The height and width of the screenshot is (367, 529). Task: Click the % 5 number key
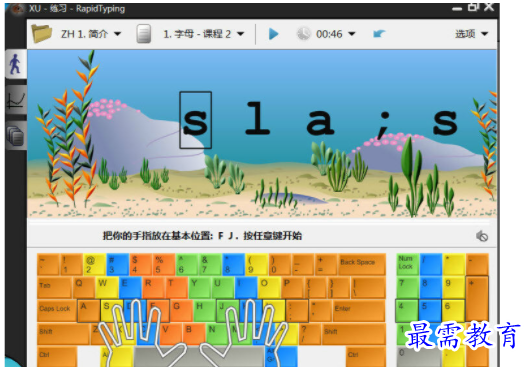coord(164,264)
